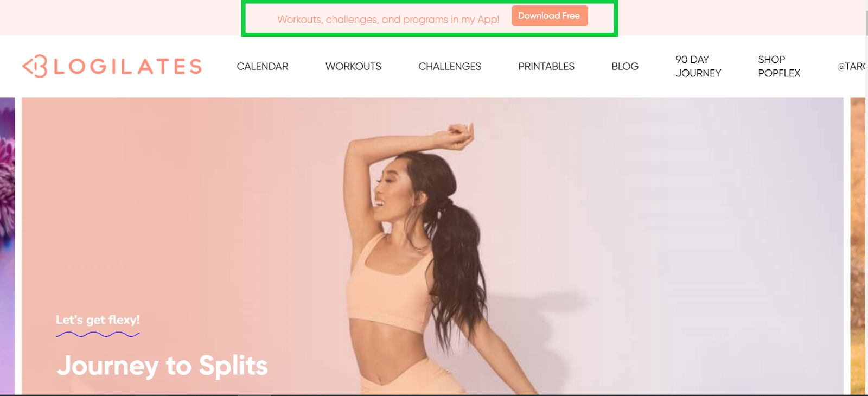Open the CALENDAR menu item
This screenshot has width=868, height=396.
tap(263, 66)
